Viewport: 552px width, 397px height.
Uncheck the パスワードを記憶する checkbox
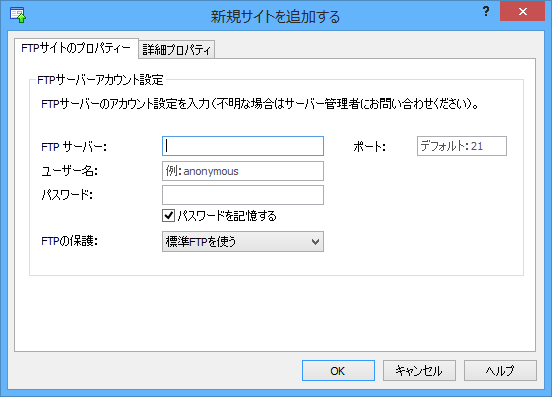click(168, 215)
